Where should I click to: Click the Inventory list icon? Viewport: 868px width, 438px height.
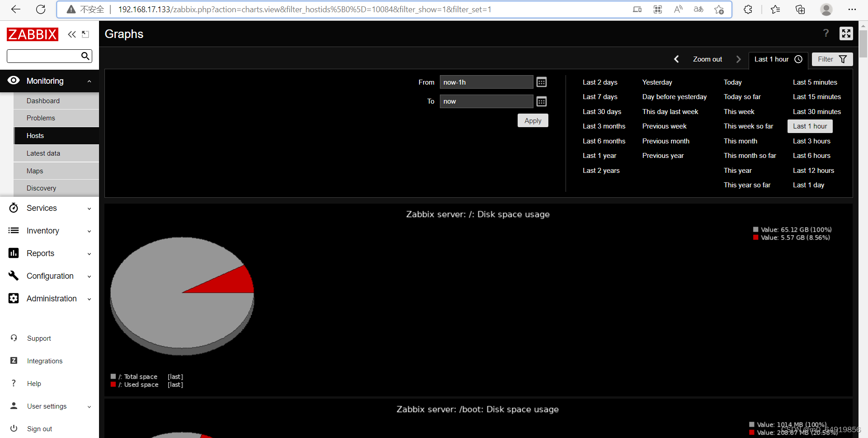pyautogui.click(x=14, y=230)
